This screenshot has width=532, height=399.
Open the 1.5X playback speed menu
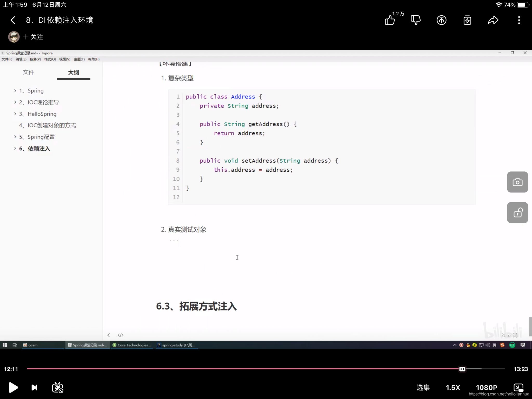(x=453, y=388)
